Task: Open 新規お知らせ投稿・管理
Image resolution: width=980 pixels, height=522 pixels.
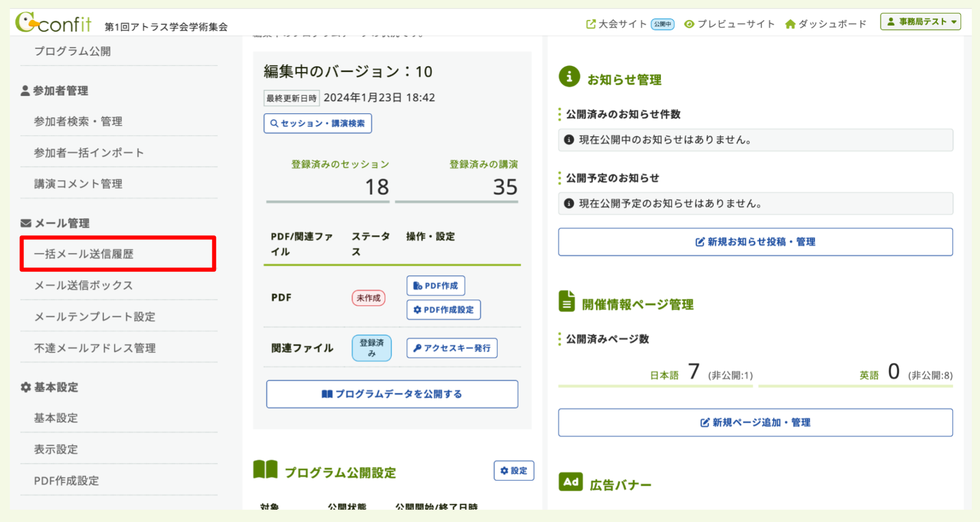Action: pos(755,242)
